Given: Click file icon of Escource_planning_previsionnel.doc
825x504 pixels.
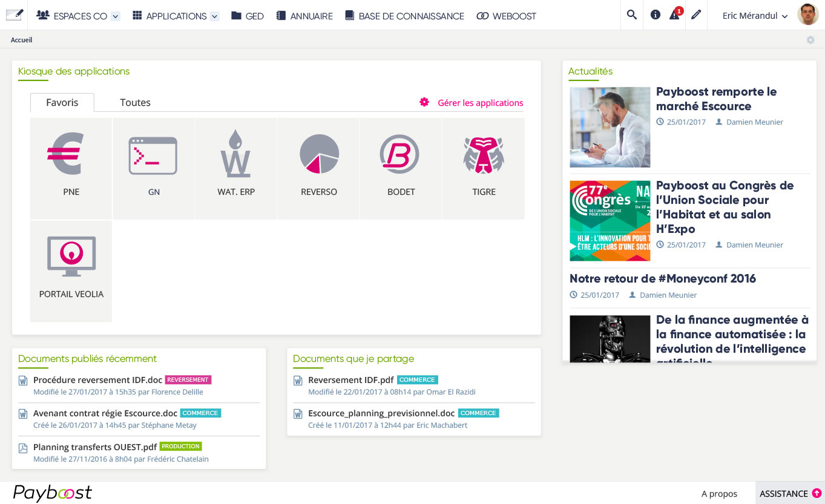Looking at the screenshot, I should [298, 414].
